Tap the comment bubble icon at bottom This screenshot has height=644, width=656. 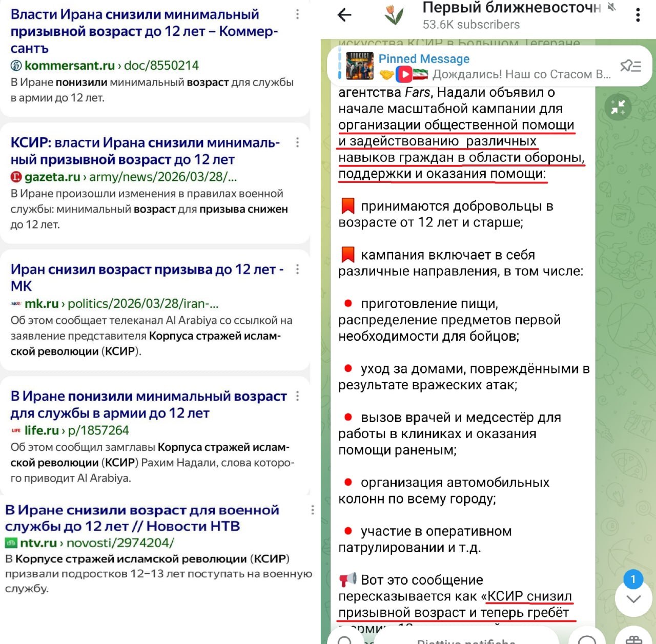(587, 640)
